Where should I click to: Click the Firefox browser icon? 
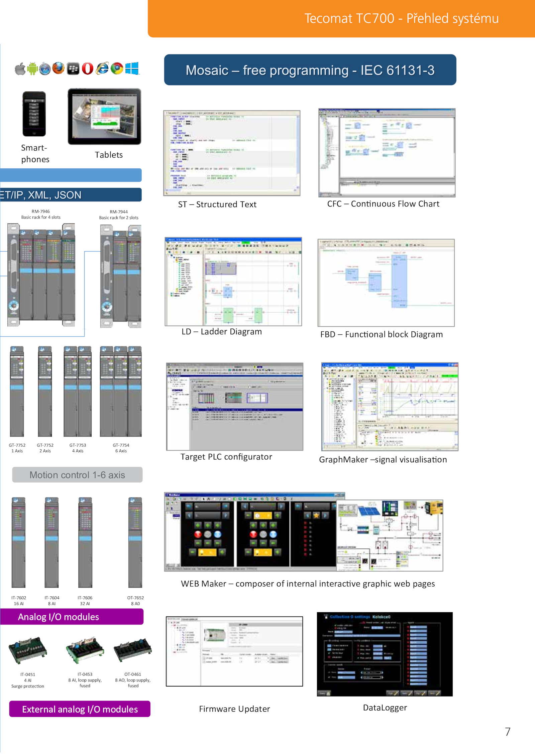click(x=59, y=68)
